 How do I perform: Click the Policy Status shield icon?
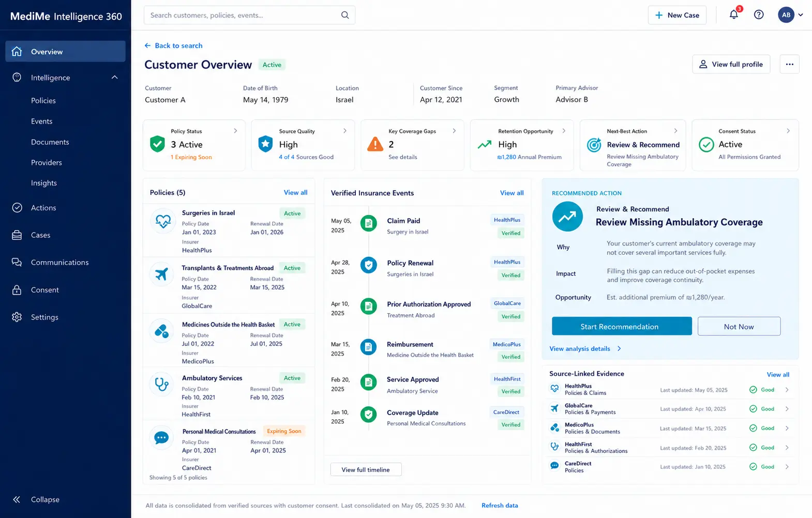click(x=157, y=144)
